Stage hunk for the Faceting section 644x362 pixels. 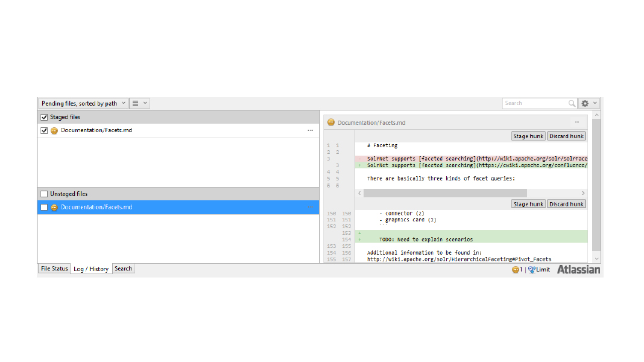click(528, 136)
